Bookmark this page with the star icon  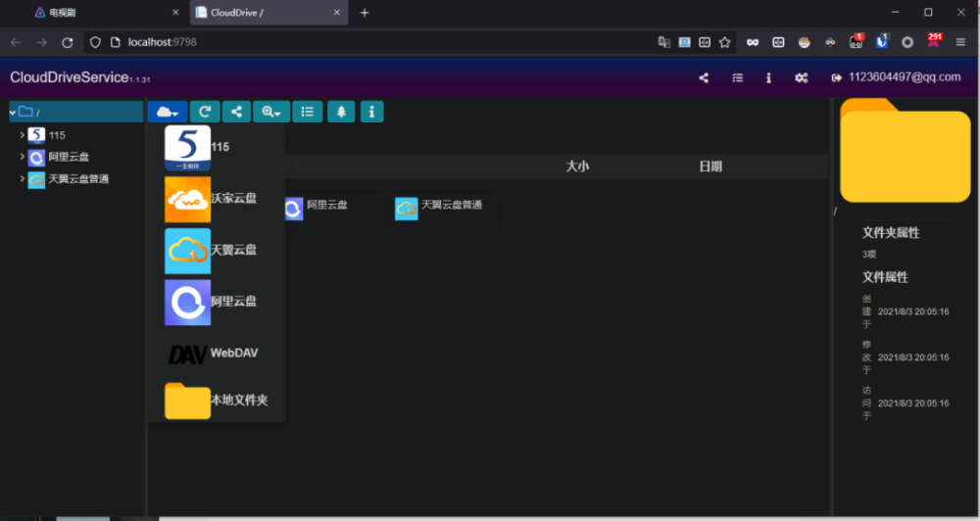(725, 42)
